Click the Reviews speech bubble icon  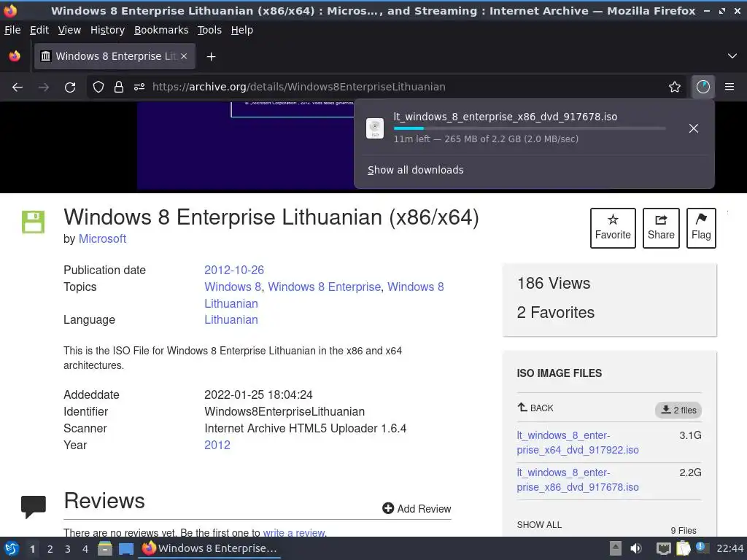34,507
